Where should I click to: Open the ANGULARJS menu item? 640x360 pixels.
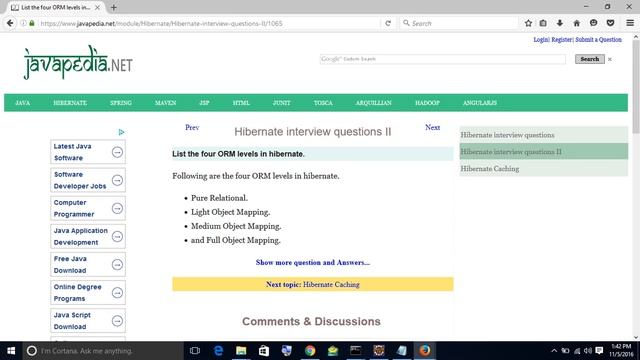480,103
